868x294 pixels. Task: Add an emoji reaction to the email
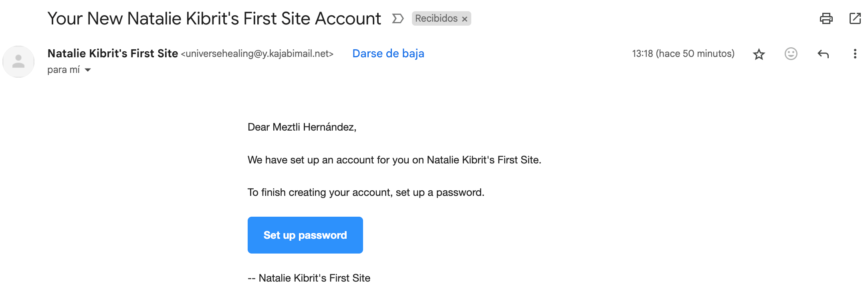pyautogui.click(x=791, y=54)
